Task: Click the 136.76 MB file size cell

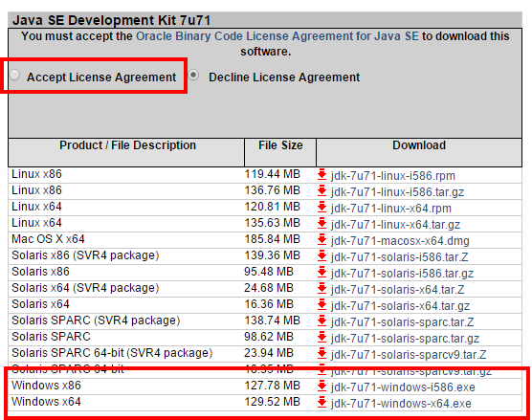Action: pyautogui.click(x=273, y=190)
